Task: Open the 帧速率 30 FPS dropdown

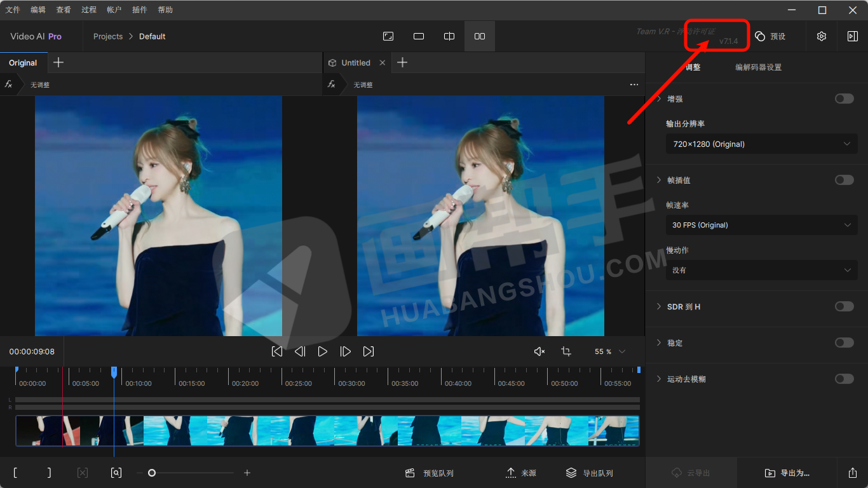Action: 761,225
